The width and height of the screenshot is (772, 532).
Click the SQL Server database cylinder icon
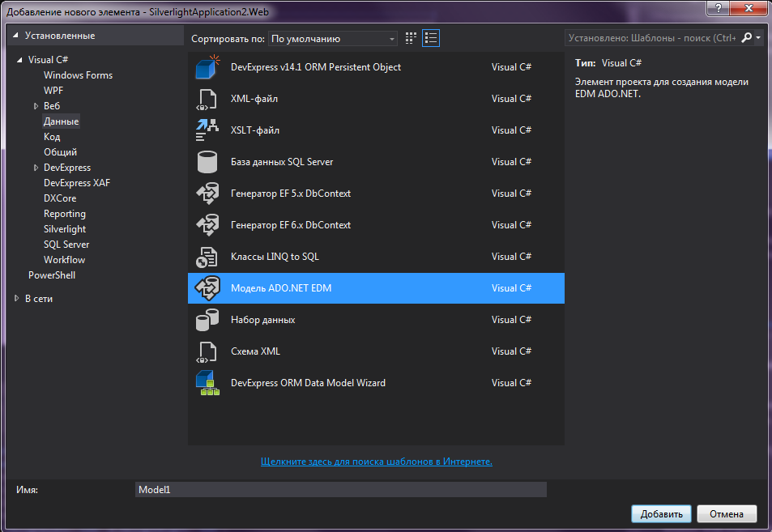[x=207, y=162]
